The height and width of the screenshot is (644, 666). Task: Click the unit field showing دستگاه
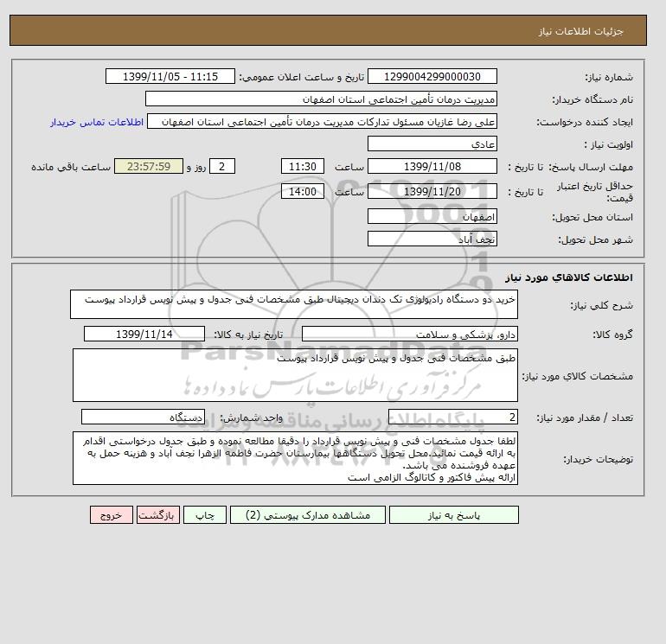coord(143,418)
